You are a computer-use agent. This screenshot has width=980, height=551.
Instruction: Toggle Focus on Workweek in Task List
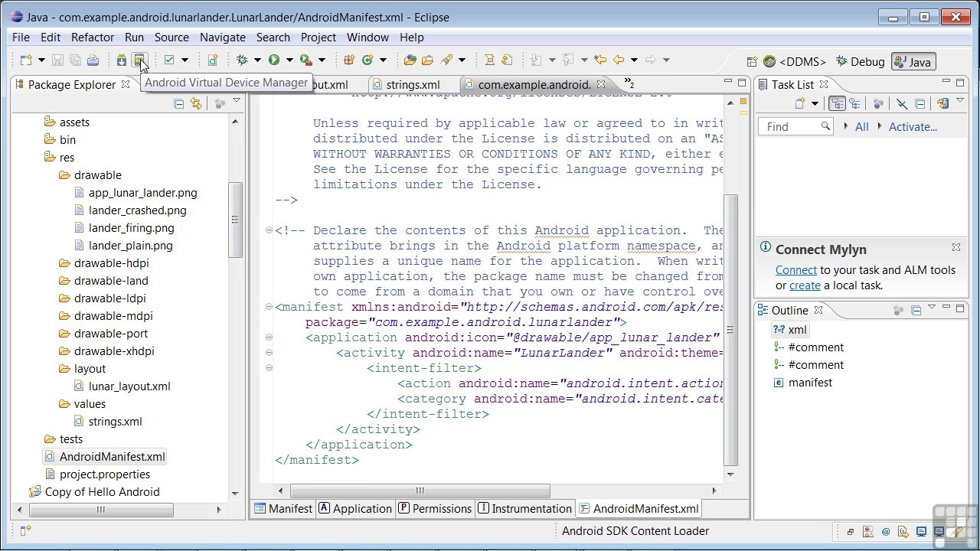878,103
